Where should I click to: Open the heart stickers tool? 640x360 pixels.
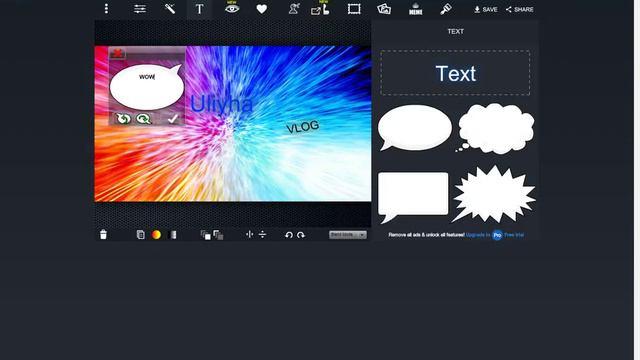point(262,9)
